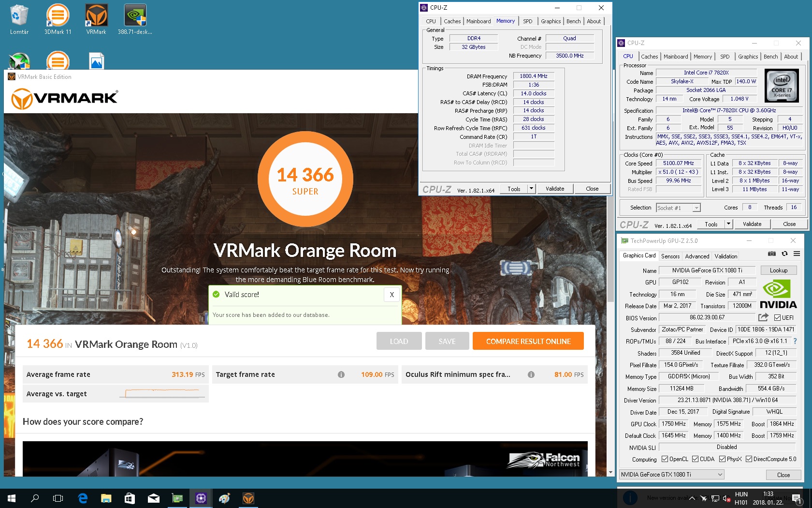
Task: Click the Close button at GPU-Z bottom
Action: tap(783, 475)
